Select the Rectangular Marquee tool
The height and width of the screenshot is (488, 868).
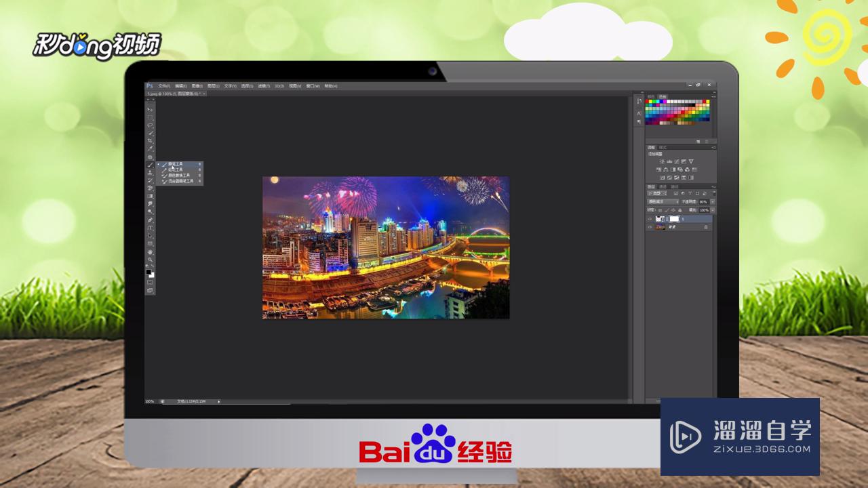point(150,118)
